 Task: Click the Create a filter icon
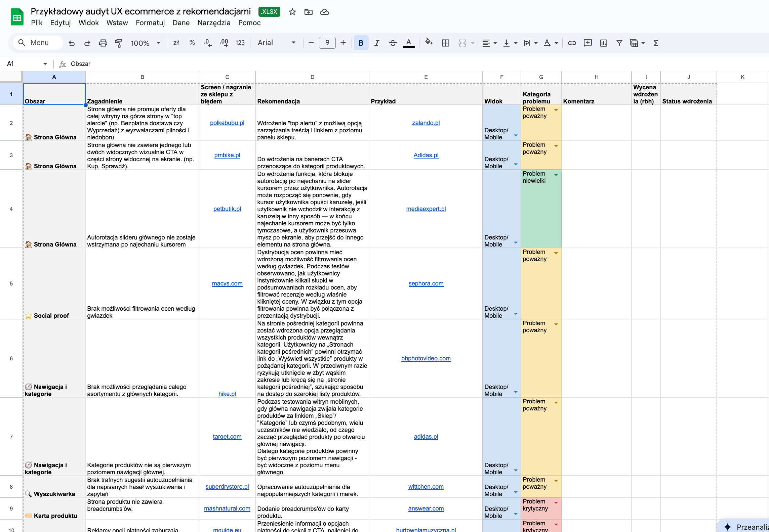[x=619, y=43]
